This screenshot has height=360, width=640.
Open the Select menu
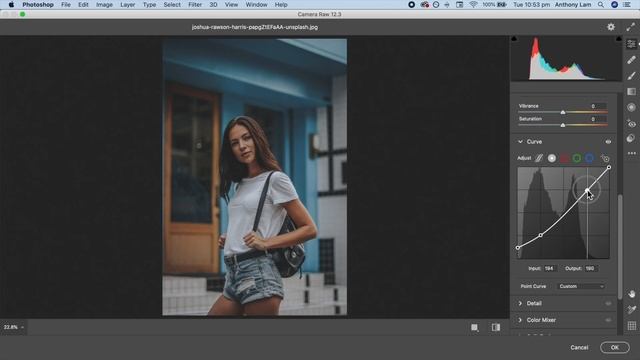point(172,5)
